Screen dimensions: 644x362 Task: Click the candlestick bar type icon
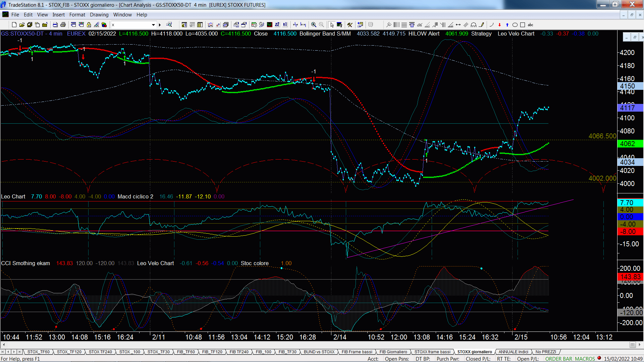pos(285,25)
